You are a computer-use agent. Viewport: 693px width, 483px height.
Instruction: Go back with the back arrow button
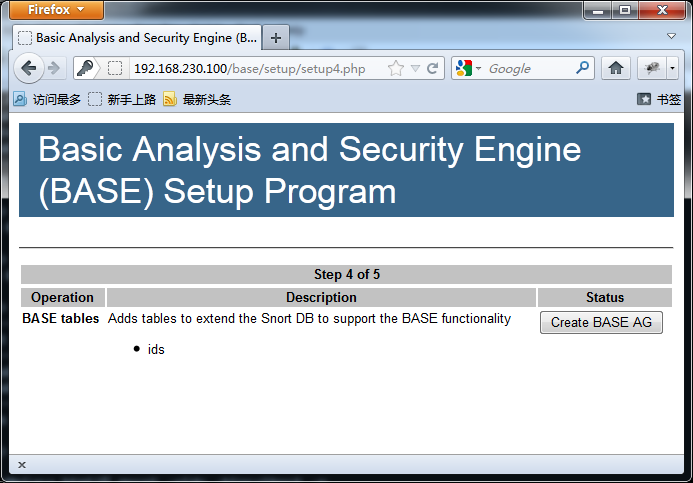point(29,68)
